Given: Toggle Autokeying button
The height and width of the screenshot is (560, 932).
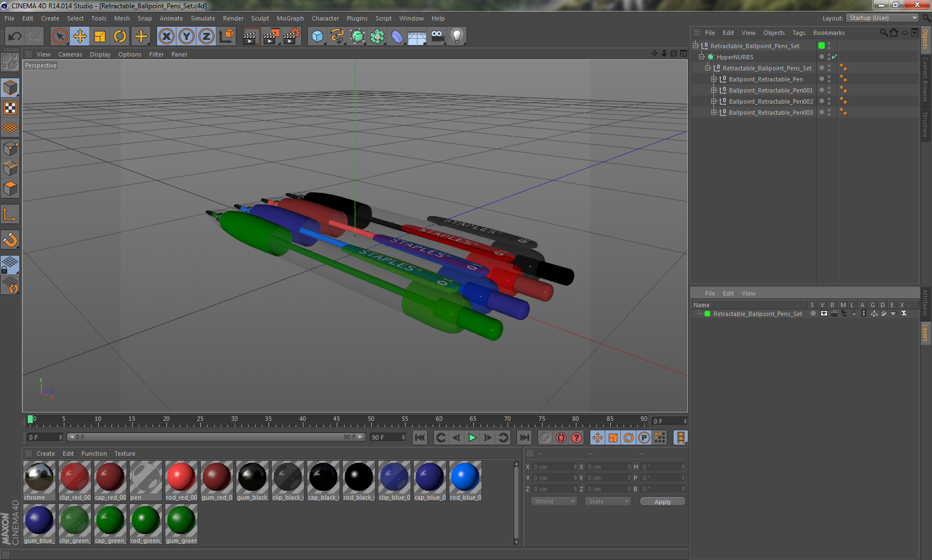Looking at the screenshot, I should click(561, 437).
